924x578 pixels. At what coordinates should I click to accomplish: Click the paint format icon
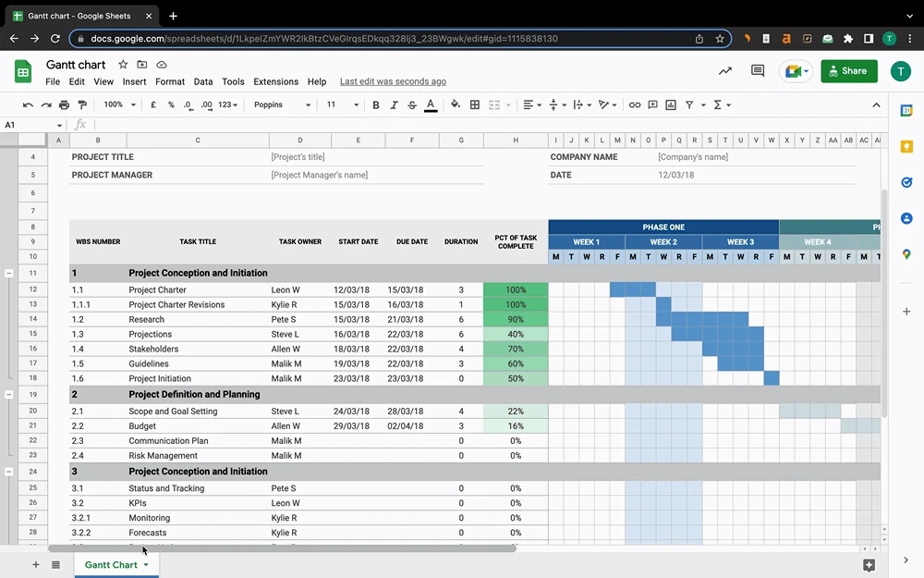coord(82,105)
